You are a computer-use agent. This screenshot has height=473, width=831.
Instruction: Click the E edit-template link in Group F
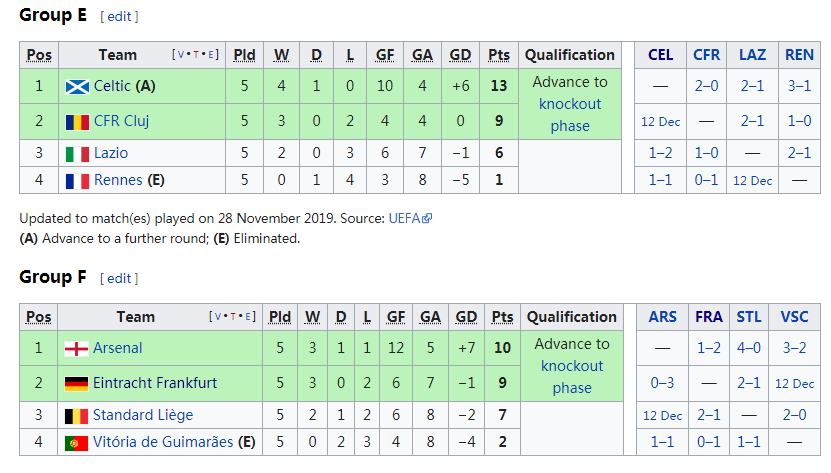point(251,317)
